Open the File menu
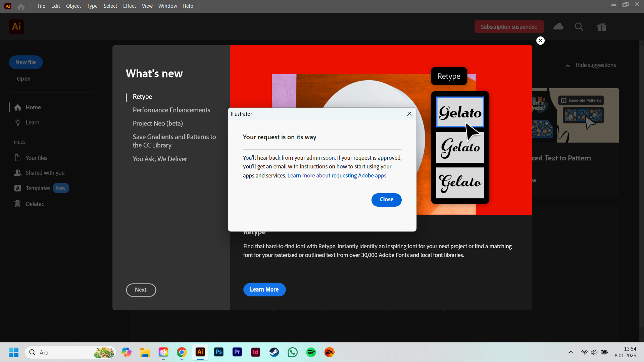This screenshot has height=362, width=644. click(41, 6)
